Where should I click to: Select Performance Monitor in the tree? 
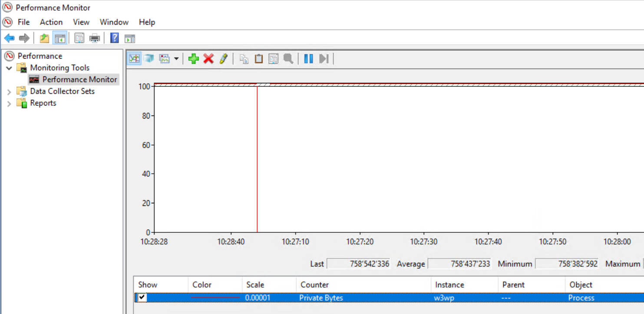(79, 79)
